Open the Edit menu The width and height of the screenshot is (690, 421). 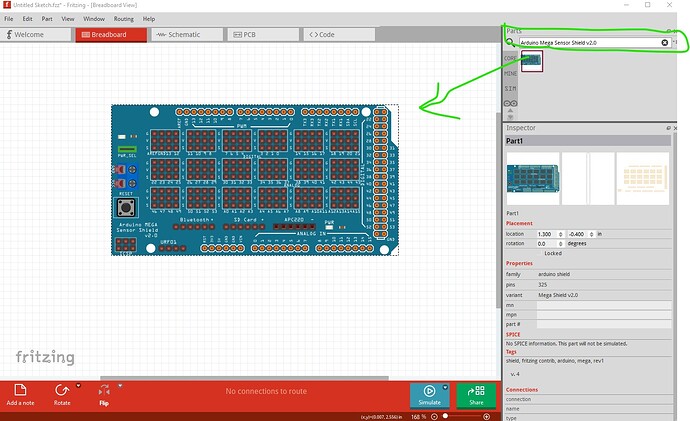27,19
